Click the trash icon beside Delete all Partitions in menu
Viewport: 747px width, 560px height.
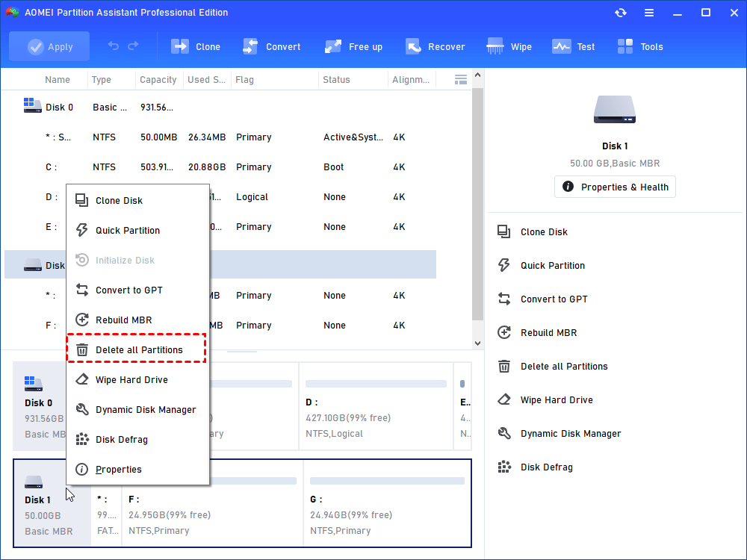click(x=82, y=350)
